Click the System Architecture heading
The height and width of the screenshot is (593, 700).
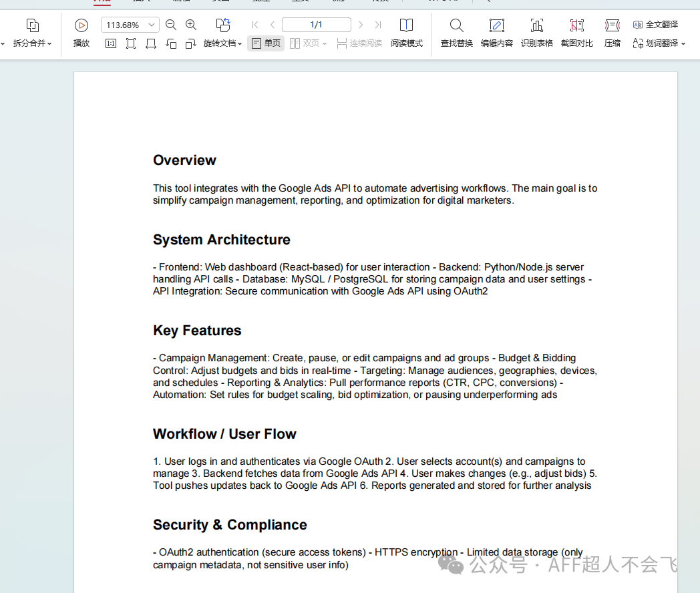coord(222,240)
